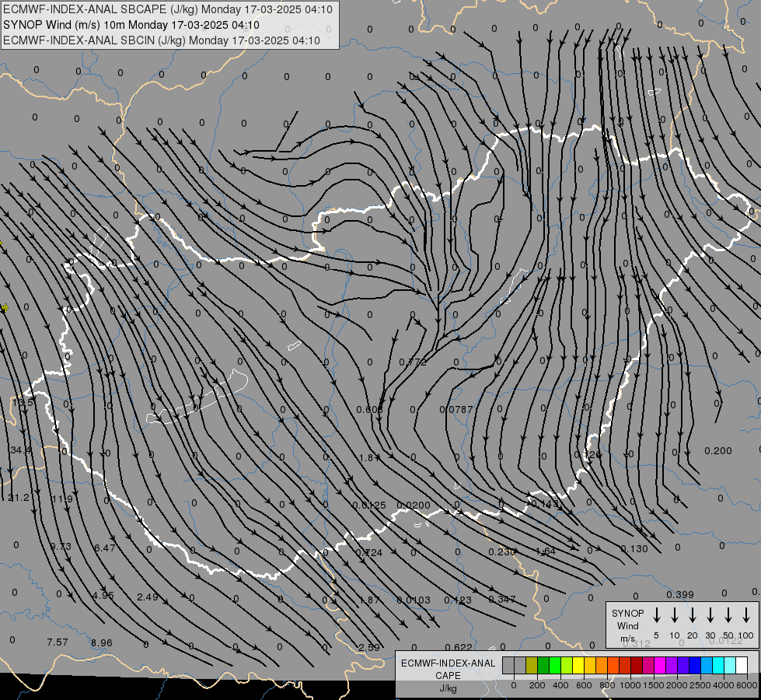Click the 0.622 CAPE value on map
This screenshot has width=761, height=700.
point(458,647)
